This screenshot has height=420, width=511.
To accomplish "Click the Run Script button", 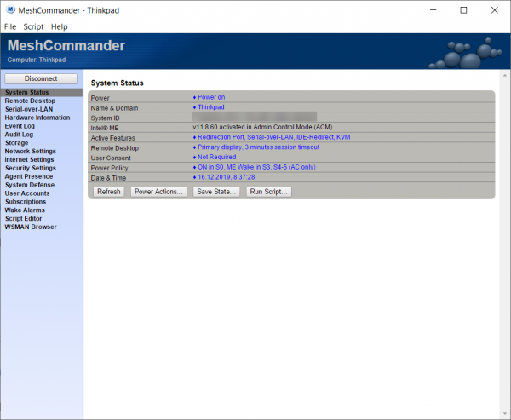I will pyautogui.click(x=269, y=192).
